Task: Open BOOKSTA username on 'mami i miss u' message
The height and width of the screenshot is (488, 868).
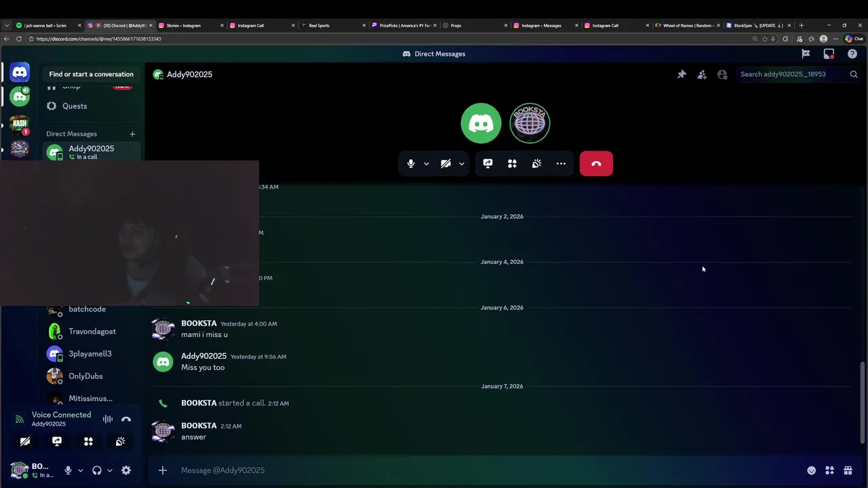Action: point(199,323)
